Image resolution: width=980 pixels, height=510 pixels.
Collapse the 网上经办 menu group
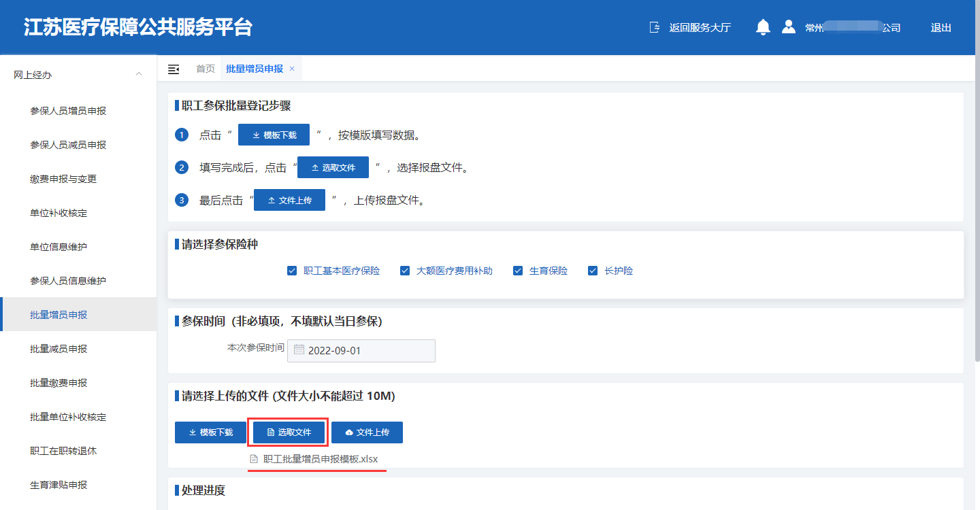139,75
